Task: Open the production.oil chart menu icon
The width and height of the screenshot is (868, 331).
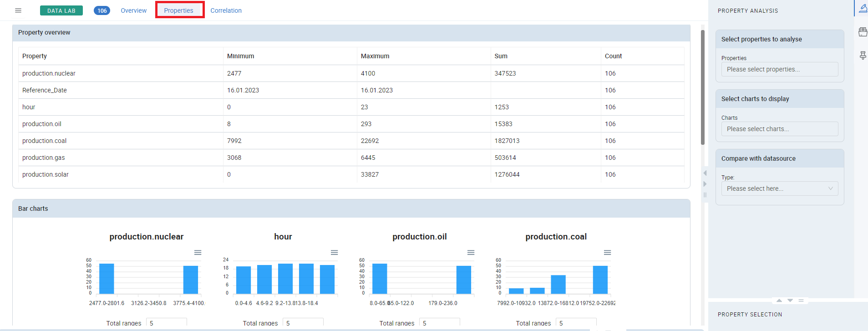Action: [x=471, y=253]
